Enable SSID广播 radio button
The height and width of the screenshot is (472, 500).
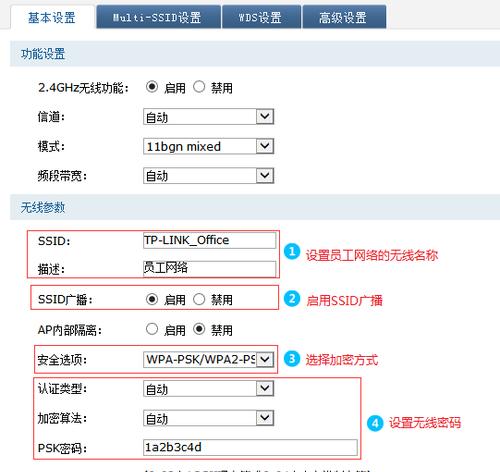[152, 299]
